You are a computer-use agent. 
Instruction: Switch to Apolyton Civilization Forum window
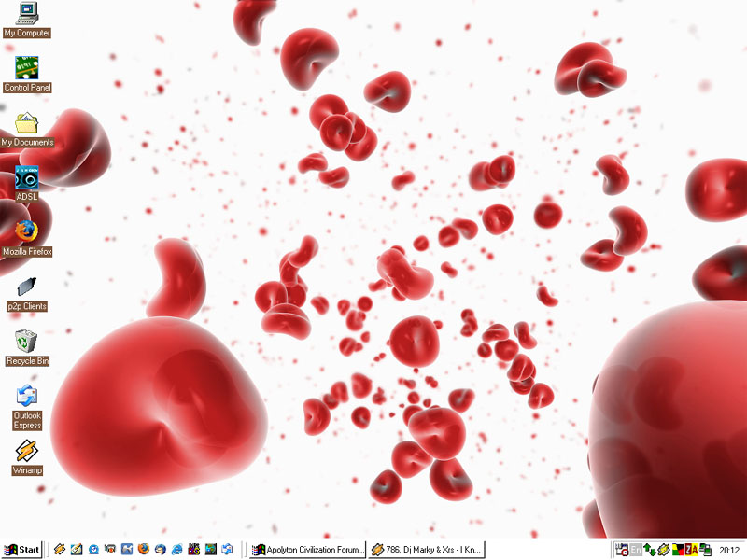pyautogui.click(x=306, y=550)
